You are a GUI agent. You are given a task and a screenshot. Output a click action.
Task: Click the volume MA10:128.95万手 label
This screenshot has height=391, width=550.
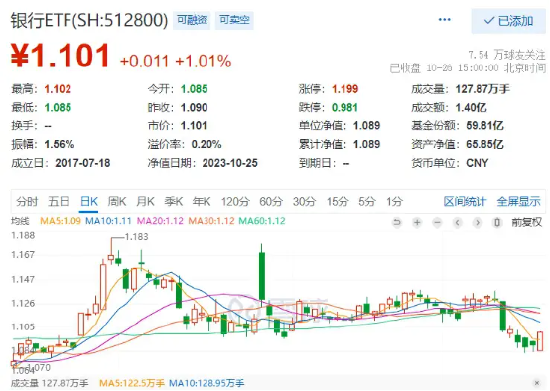click(x=206, y=383)
